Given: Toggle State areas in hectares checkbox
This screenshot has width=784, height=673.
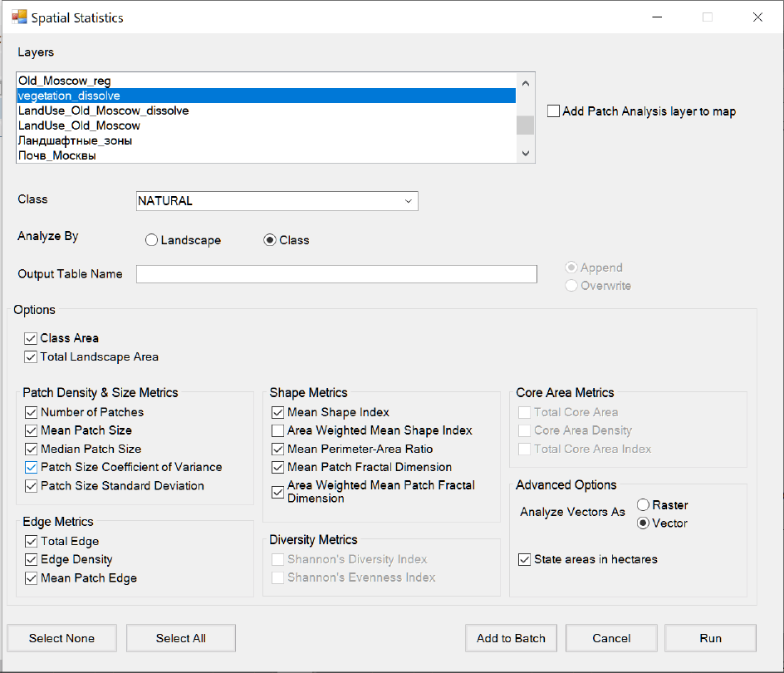Looking at the screenshot, I should (525, 559).
